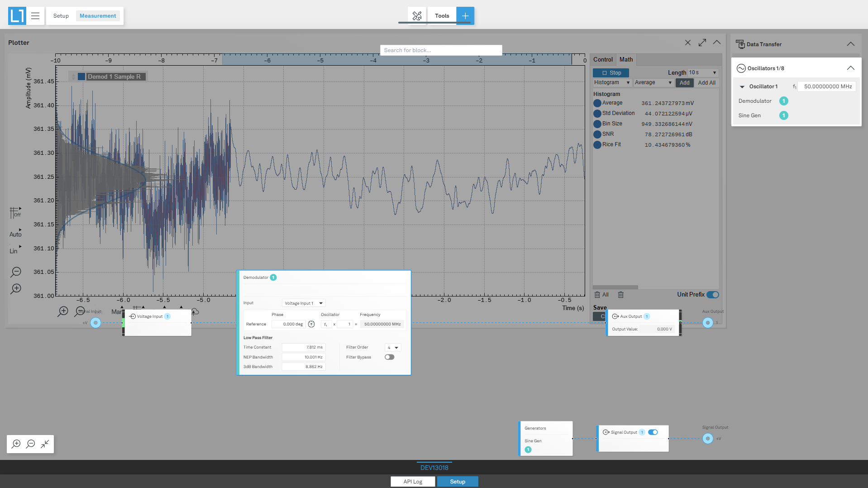Image resolution: width=868 pixels, height=488 pixels.
Task: Switch to the Setup tab at top
Action: (61, 16)
